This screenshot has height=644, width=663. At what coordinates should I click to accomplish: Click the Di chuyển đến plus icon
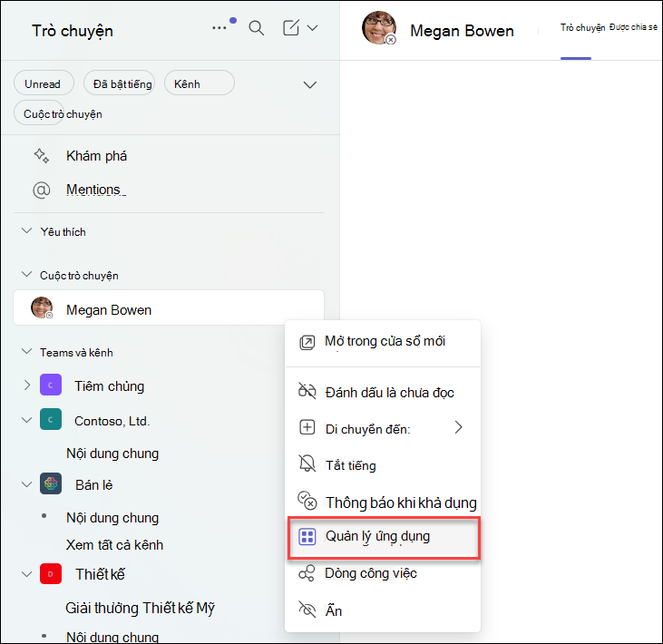coord(307,427)
